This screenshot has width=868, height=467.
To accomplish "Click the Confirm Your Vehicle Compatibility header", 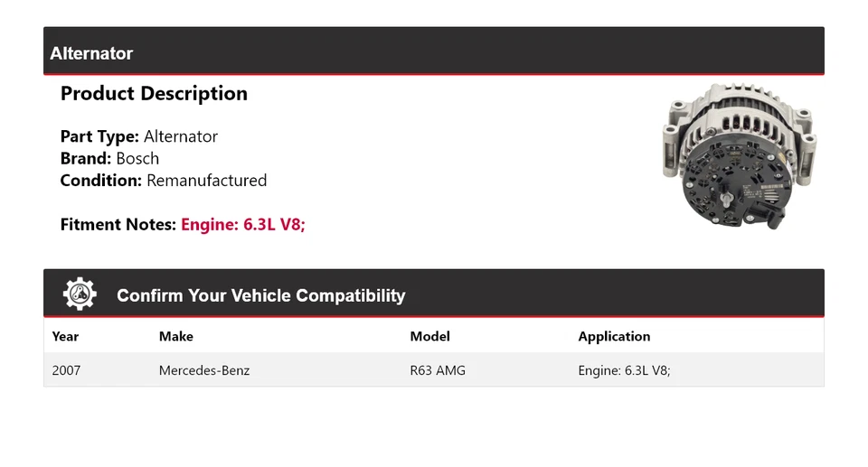I will point(260,295).
